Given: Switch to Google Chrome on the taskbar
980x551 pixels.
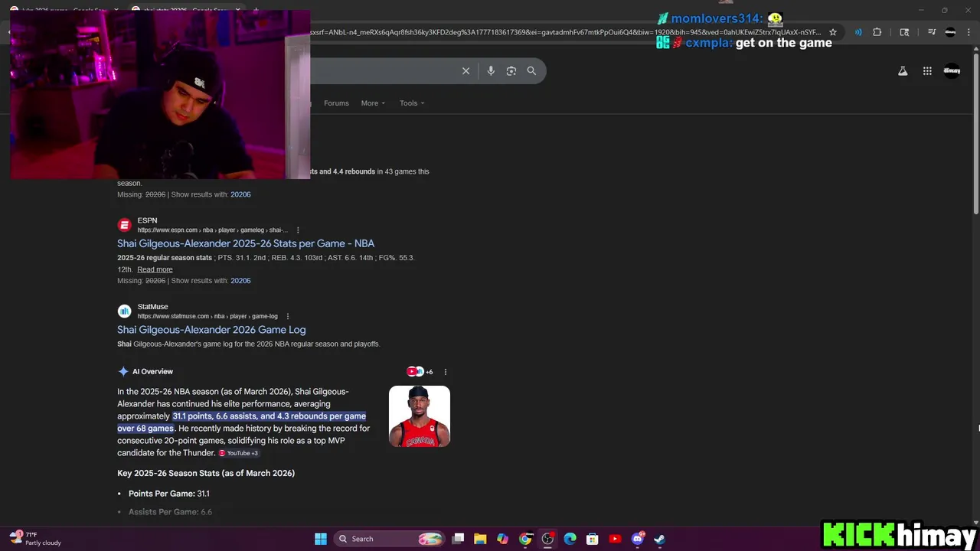Looking at the screenshot, I should 525,539.
